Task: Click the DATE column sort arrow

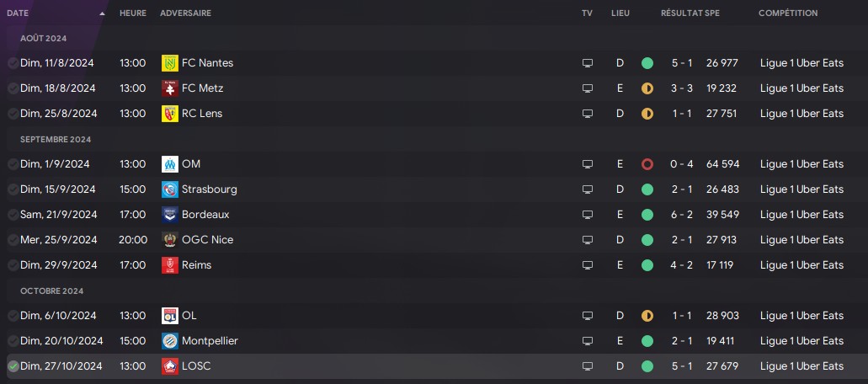Action: 102,13
